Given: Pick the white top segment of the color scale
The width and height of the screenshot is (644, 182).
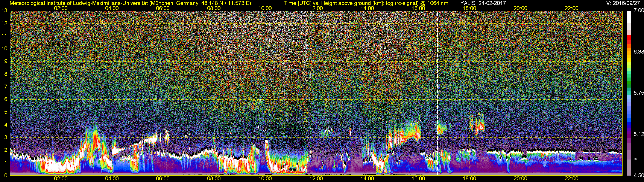Looking at the screenshot, I should tap(629, 17).
